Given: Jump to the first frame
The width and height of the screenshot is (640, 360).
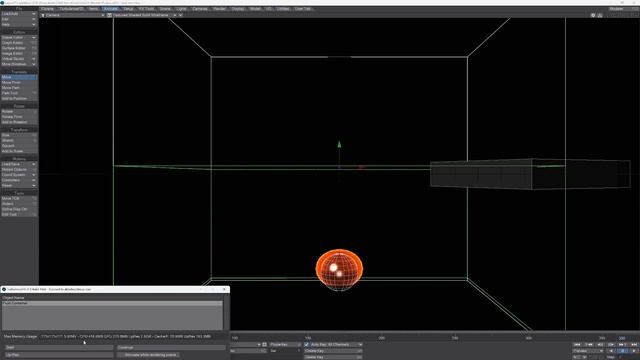Looking at the screenshot, I should point(577,344).
